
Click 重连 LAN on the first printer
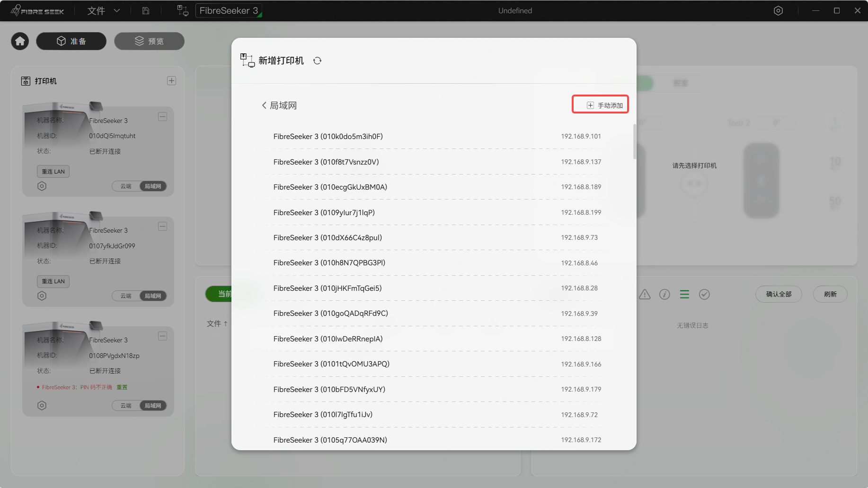53,171
